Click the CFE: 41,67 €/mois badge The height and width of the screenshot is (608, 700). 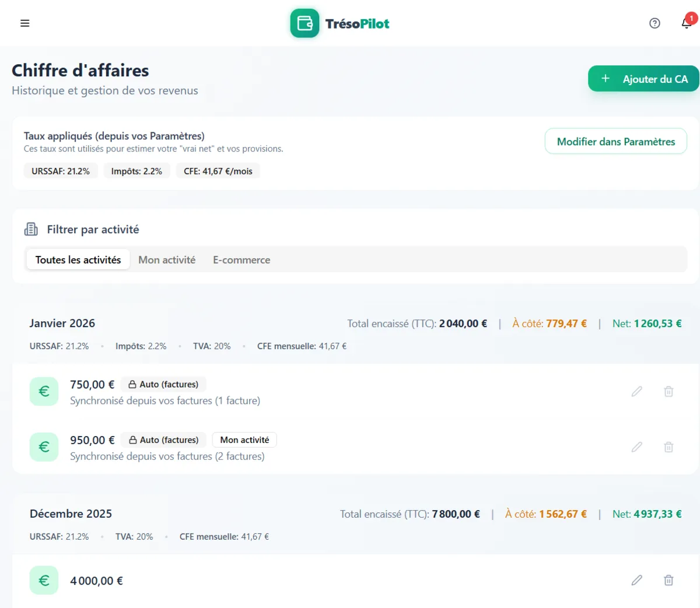tap(218, 171)
